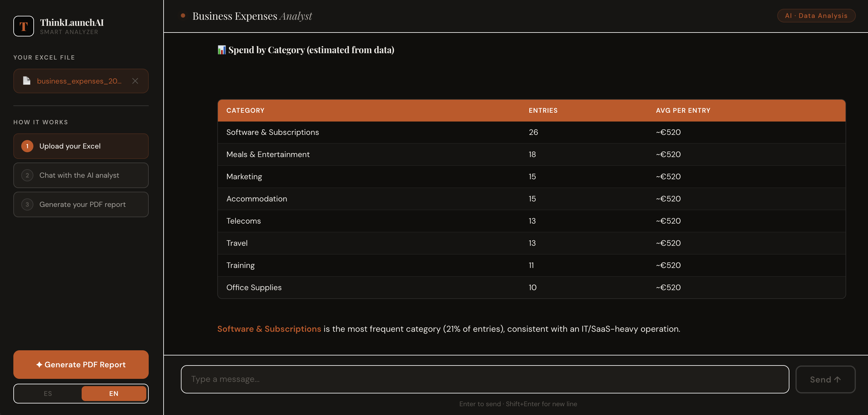Select the Software & Subscriptions table row
Viewport: 868px width, 415px height.
click(531, 132)
